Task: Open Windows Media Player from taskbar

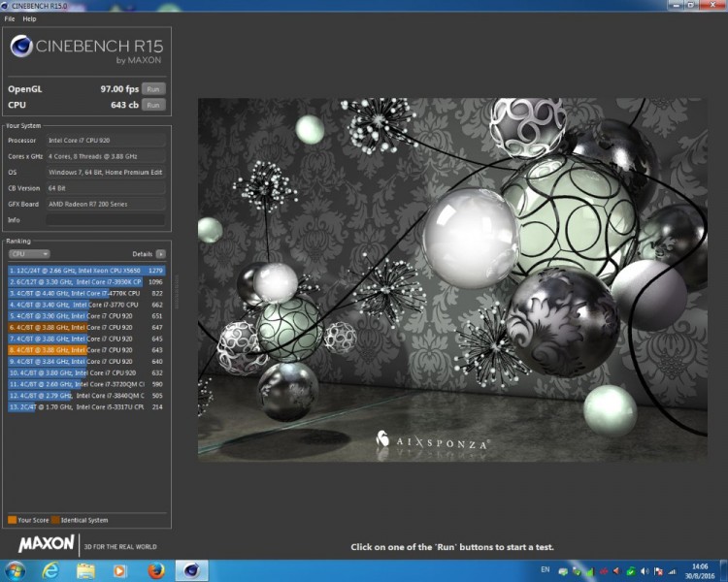Action: (120, 570)
